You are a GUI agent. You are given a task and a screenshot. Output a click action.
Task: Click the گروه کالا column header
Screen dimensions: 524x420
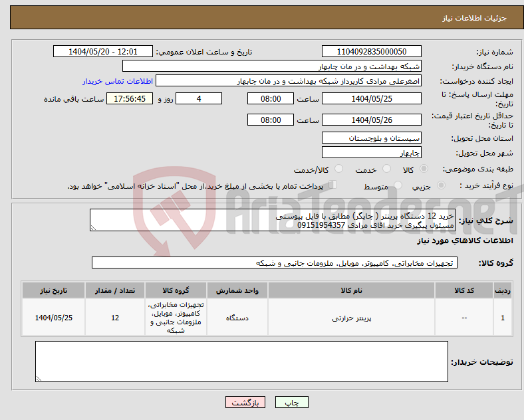pos(176,290)
